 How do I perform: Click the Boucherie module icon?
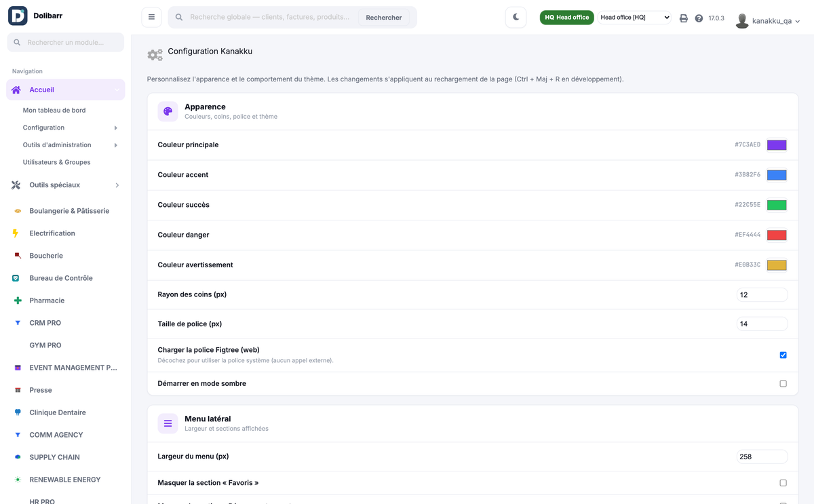pyautogui.click(x=17, y=256)
